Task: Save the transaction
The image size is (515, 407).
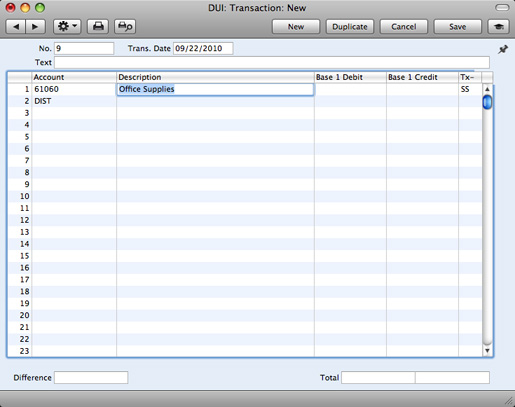Action: tap(457, 27)
